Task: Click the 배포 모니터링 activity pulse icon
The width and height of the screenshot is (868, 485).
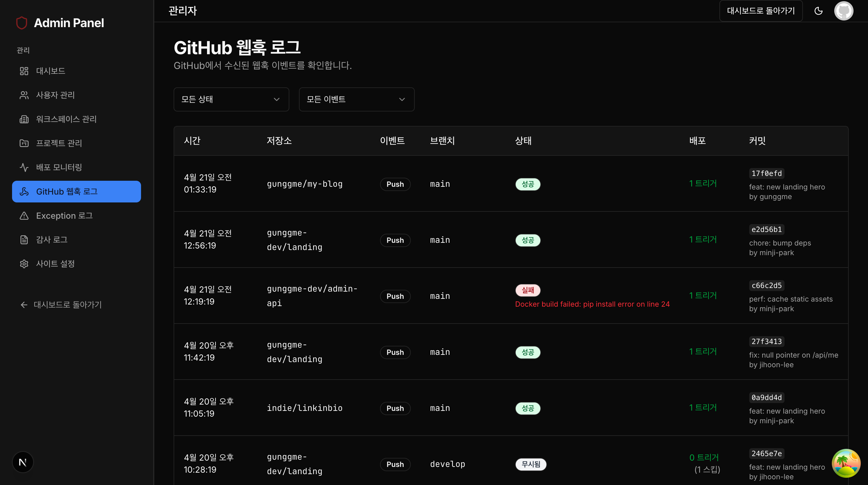Action: pos(24,167)
